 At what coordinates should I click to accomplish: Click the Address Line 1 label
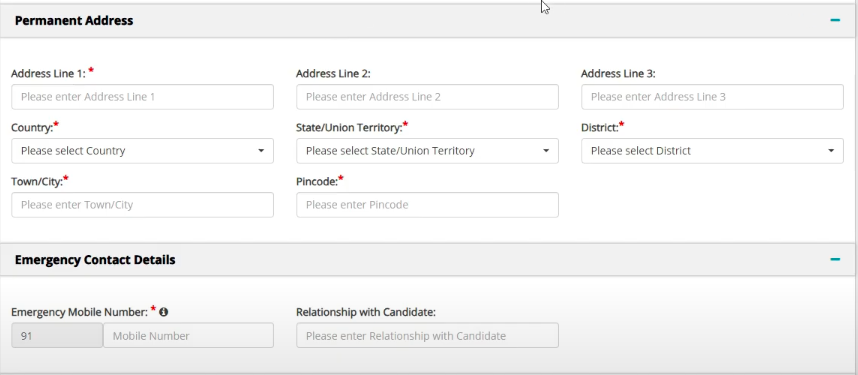[48, 73]
